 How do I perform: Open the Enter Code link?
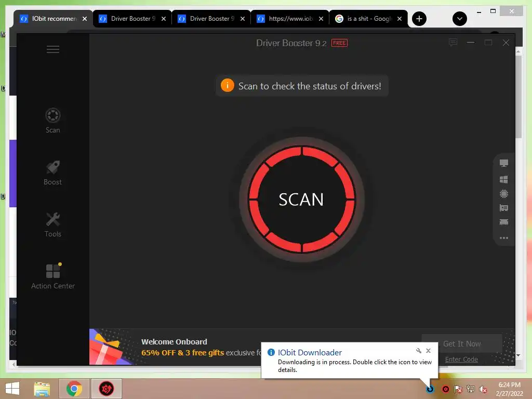[x=461, y=360]
